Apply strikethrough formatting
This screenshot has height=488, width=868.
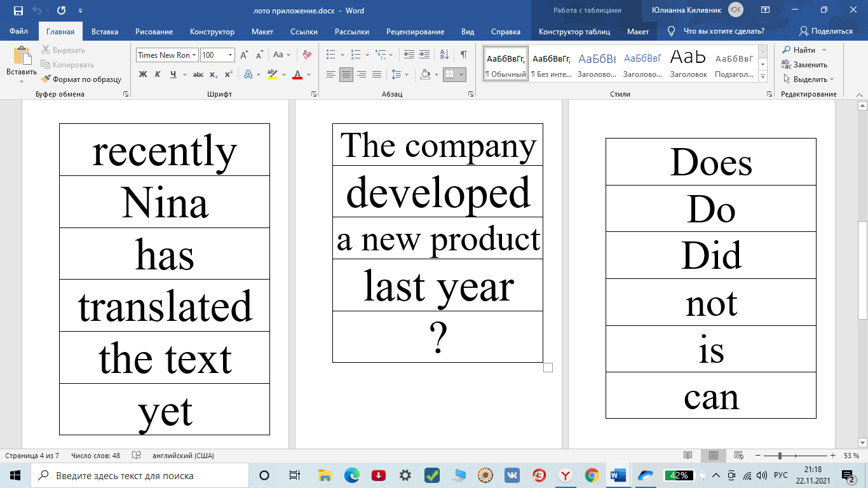[x=198, y=74]
